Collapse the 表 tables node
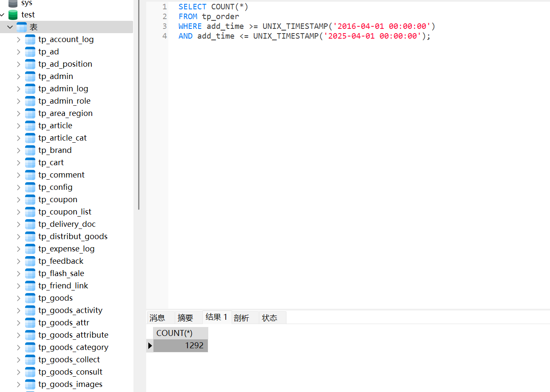This screenshot has height=392, width=550. pos(10,27)
